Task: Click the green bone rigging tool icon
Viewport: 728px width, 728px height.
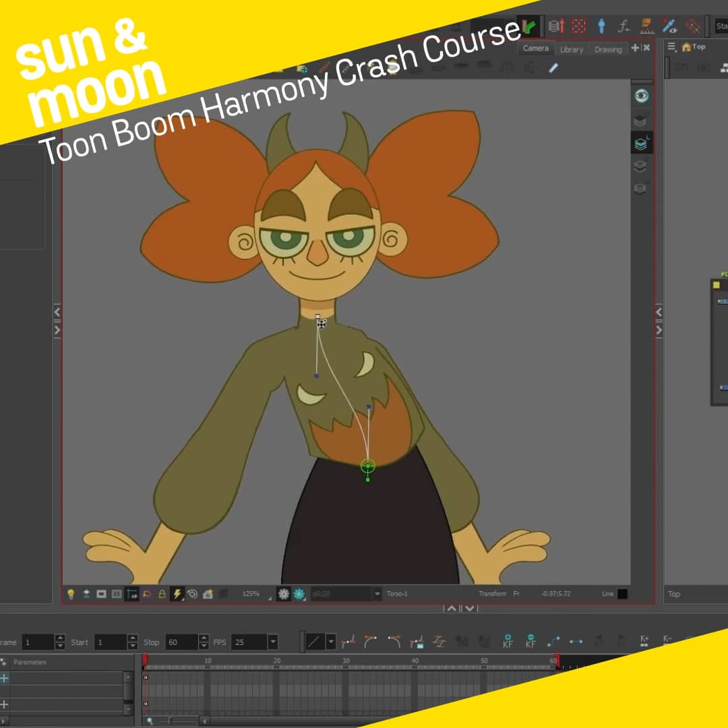Action: 530,27
